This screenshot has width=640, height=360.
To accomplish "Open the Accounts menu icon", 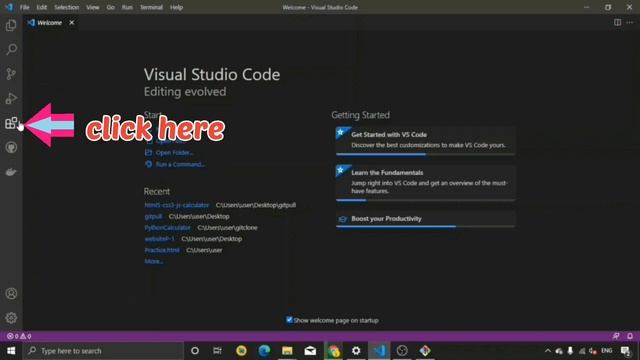I will pyautogui.click(x=11, y=293).
